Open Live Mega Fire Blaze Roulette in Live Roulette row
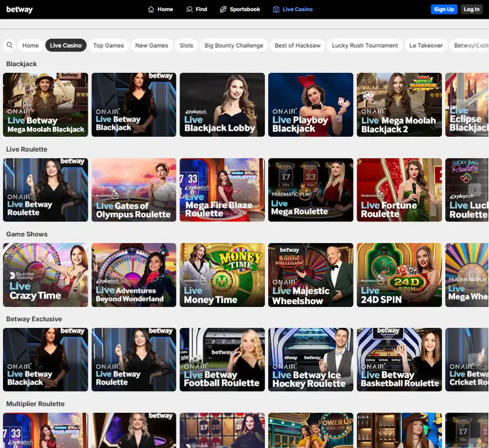The image size is (489, 448). pos(222,190)
